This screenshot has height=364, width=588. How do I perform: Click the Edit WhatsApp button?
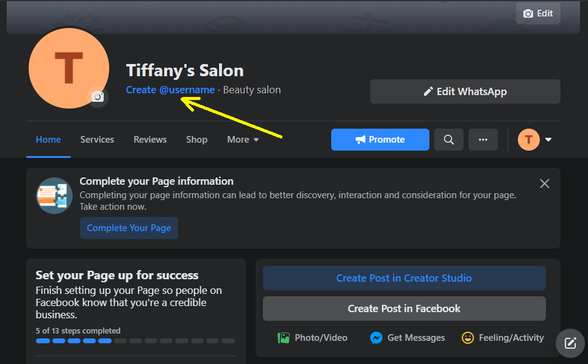465,91
